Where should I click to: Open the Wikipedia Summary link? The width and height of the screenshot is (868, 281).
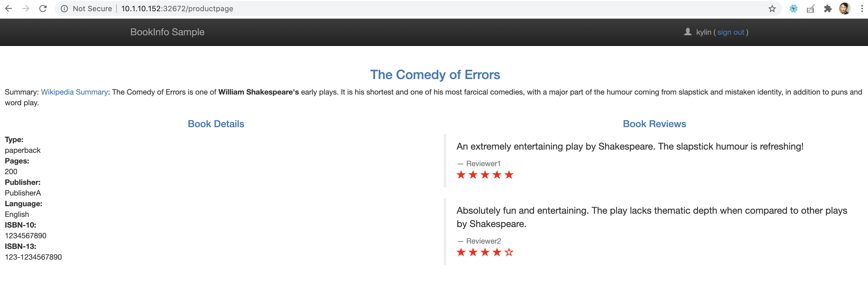pos(74,92)
